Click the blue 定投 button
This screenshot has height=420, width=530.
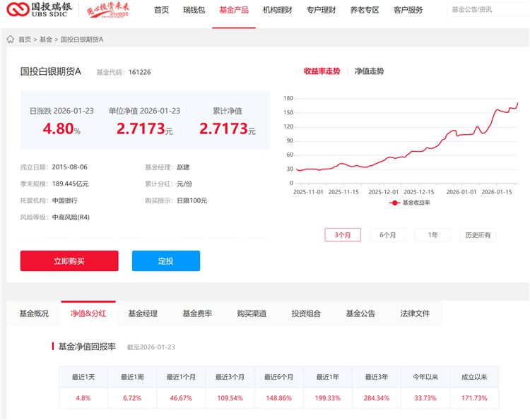(x=165, y=261)
